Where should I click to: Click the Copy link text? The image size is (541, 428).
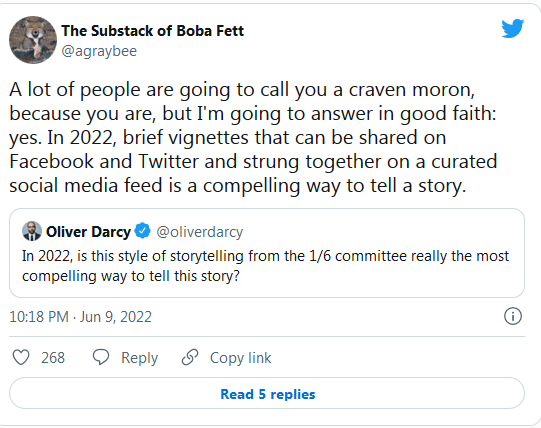240,358
